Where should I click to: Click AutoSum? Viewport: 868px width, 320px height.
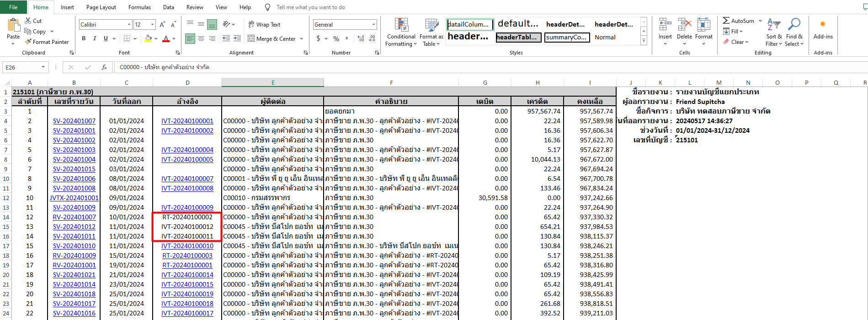(738, 21)
